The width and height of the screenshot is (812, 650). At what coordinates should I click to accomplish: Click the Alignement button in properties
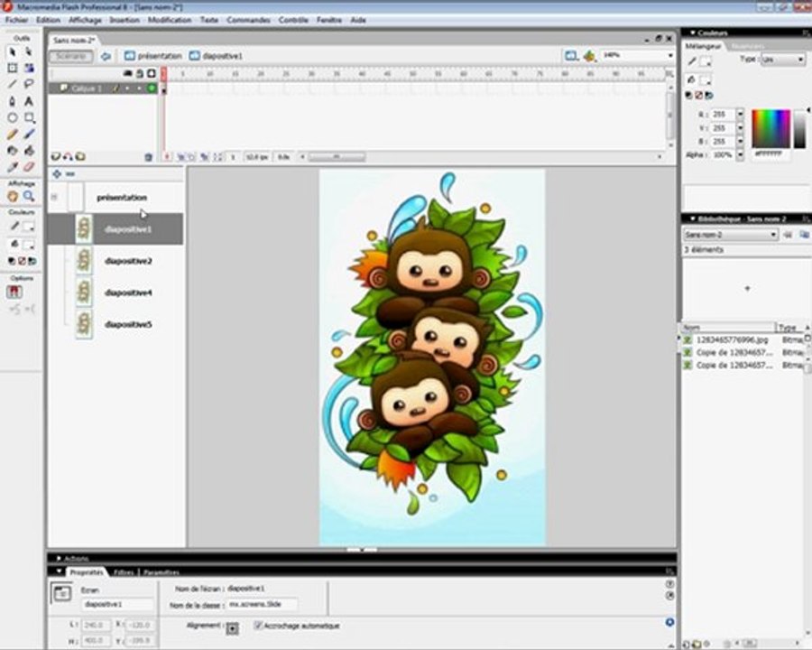point(233,628)
